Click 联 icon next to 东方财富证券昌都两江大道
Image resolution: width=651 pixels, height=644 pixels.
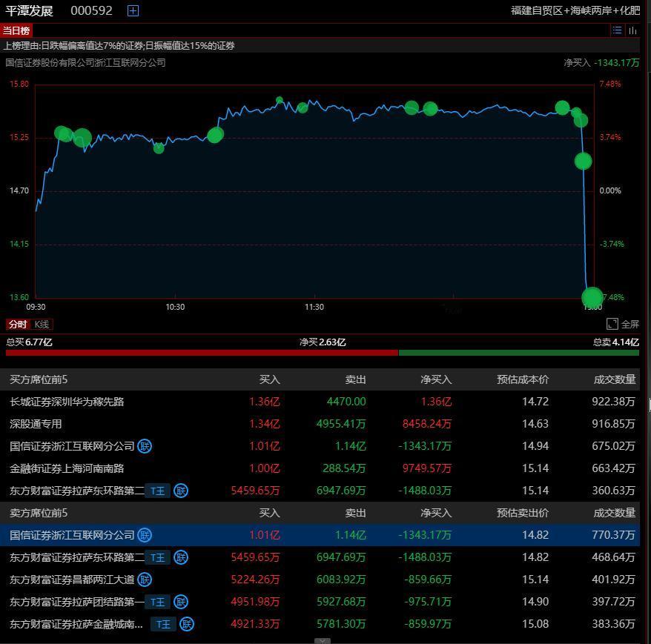click(x=145, y=580)
